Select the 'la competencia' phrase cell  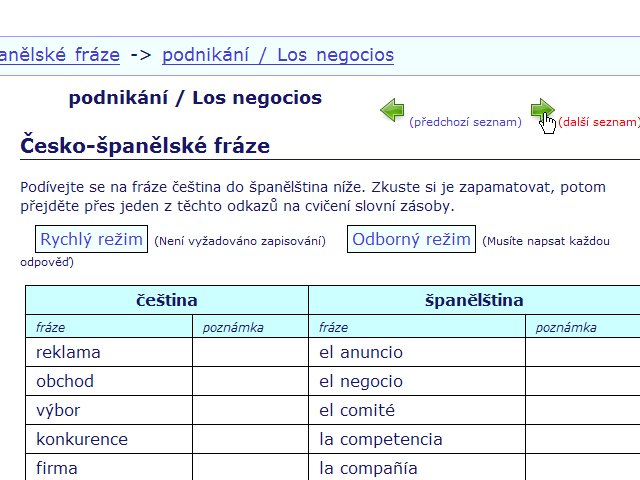[417, 439]
